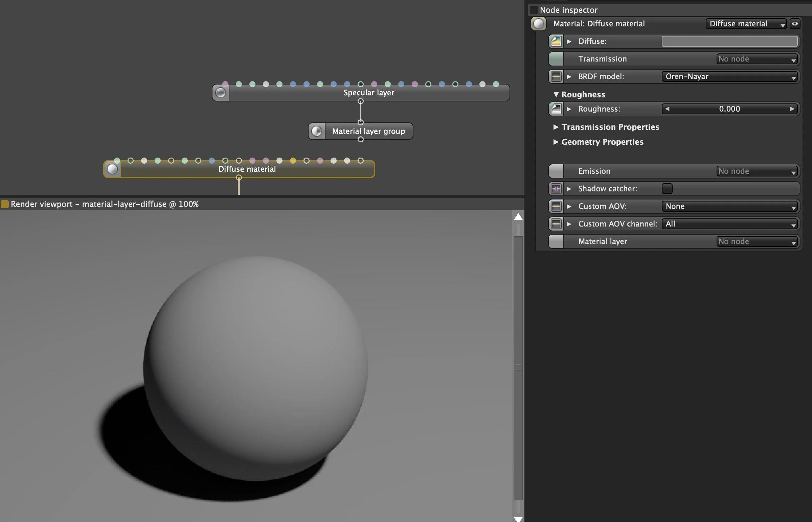This screenshot has width=812, height=522.
Task: Increase Roughness with the right arrow
Action: pos(792,109)
